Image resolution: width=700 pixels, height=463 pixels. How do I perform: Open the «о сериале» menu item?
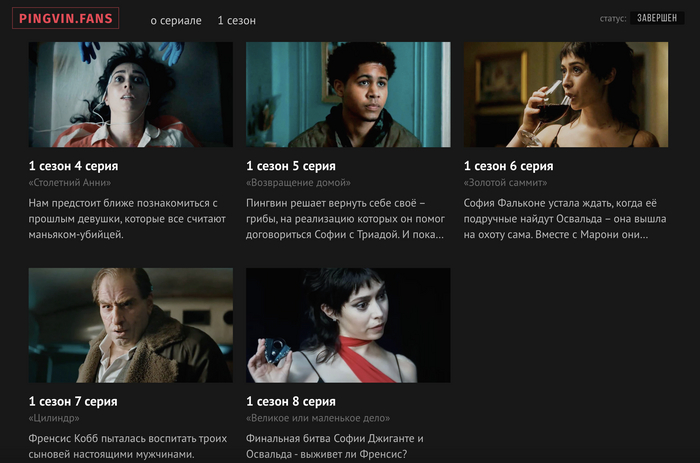(x=176, y=21)
